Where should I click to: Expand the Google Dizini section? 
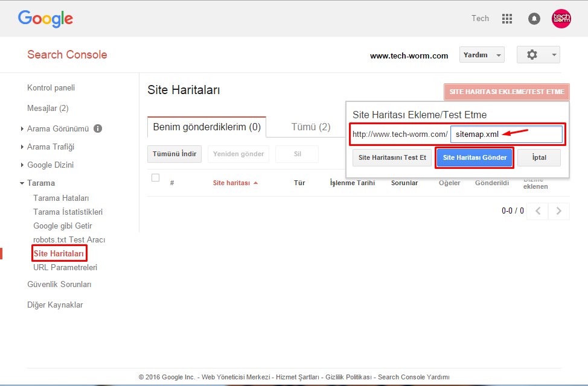click(x=50, y=165)
